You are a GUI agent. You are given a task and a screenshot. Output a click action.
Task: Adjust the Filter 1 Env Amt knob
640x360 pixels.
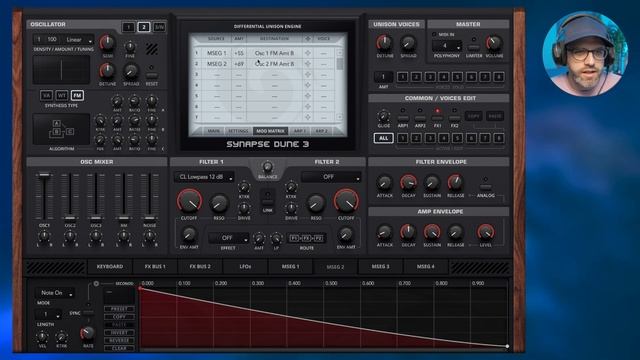(189, 235)
